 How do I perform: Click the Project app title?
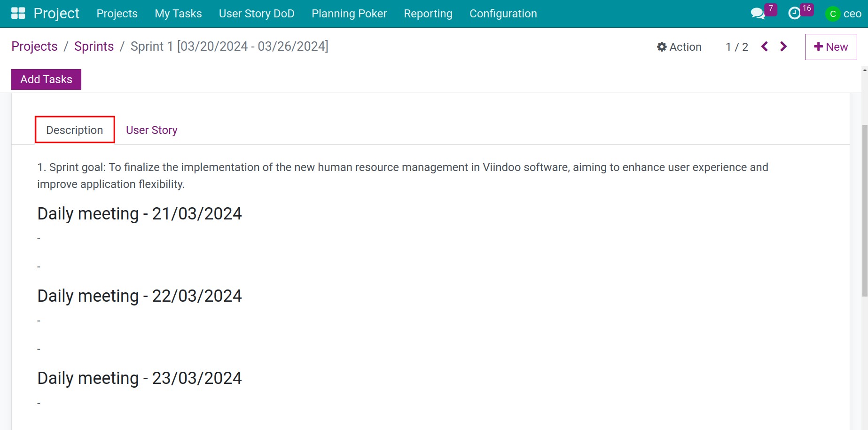coord(56,13)
